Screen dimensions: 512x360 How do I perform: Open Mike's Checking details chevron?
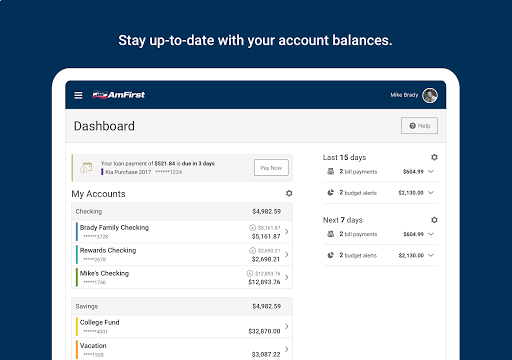point(287,277)
